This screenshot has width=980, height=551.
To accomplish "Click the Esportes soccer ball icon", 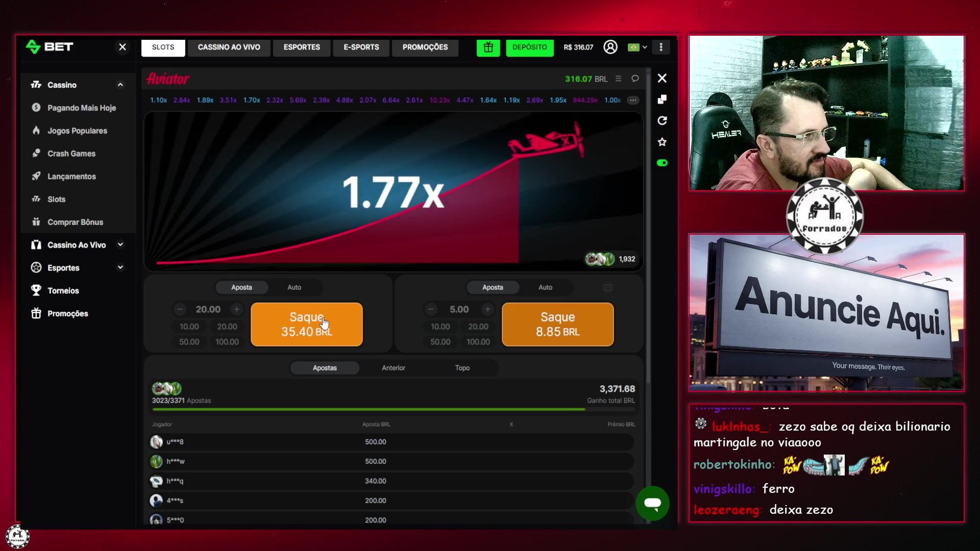I will [36, 267].
